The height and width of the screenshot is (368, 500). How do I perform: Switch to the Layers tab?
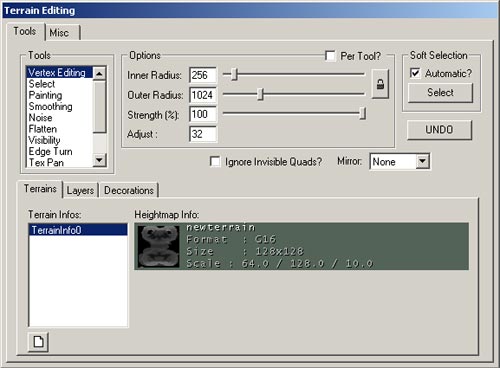coord(80,190)
